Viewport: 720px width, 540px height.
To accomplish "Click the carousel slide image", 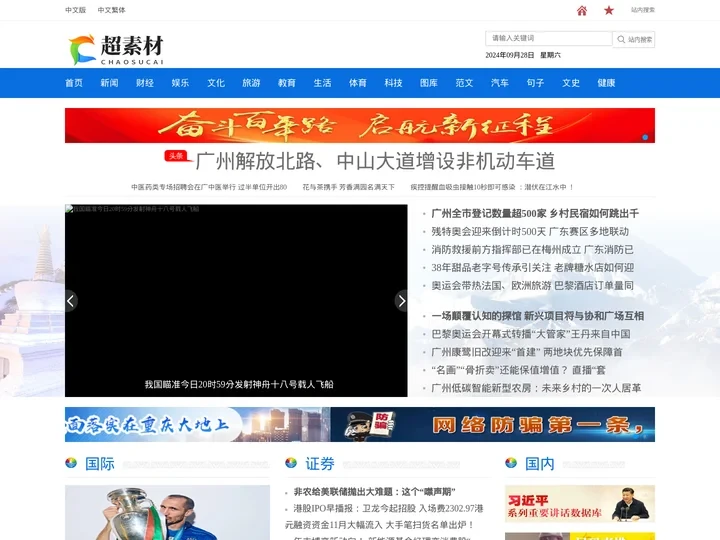I will click(x=236, y=301).
